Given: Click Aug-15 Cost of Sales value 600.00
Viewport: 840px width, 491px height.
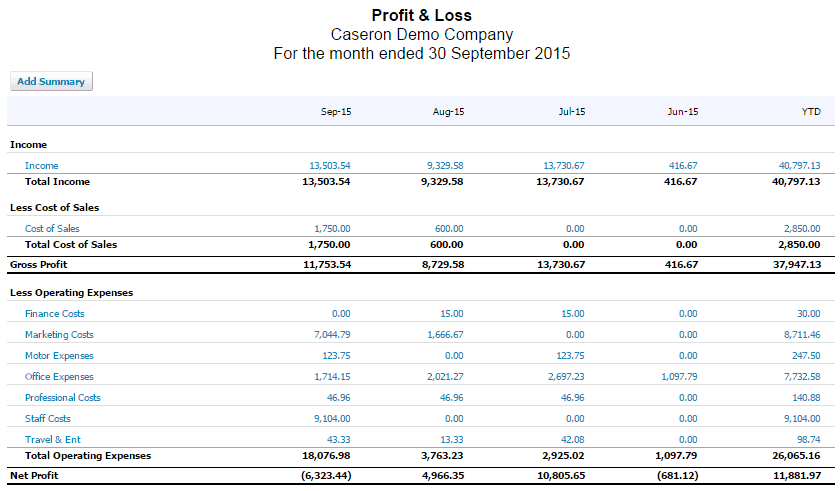Looking at the screenshot, I should point(449,229).
